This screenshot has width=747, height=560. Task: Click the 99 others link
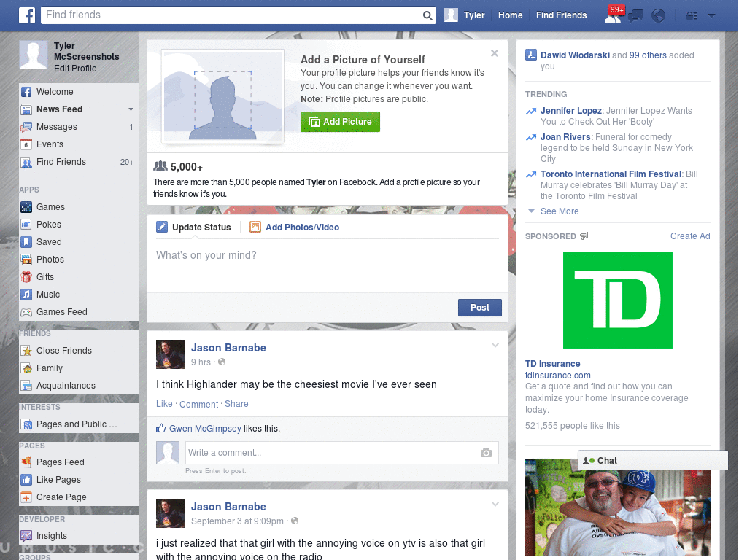click(648, 55)
